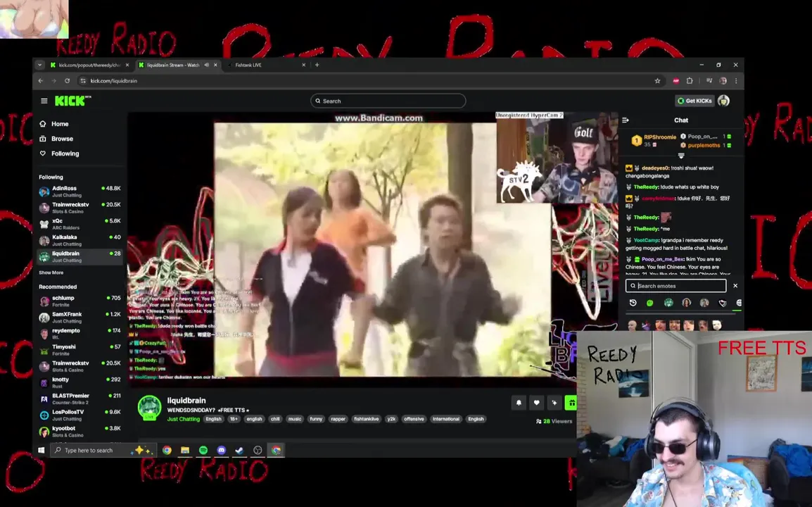The height and width of the screenshot is (507, 812).
Task: Click the Windows Start button
Action: click(x=42, y=450)
